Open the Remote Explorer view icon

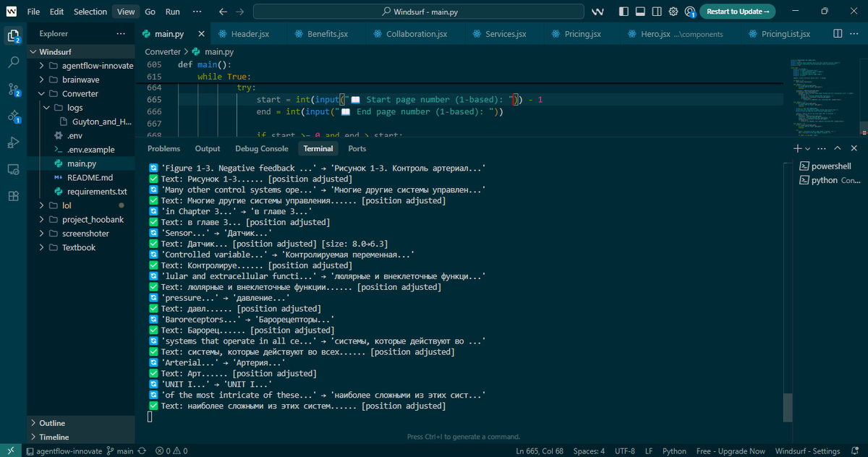pos(13,169)
